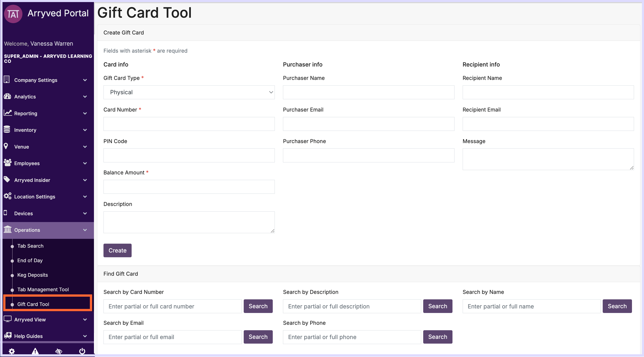Click the Recipient Message text area
The height and width of the screenshot is (357, 644).
(x=548, y=159)
